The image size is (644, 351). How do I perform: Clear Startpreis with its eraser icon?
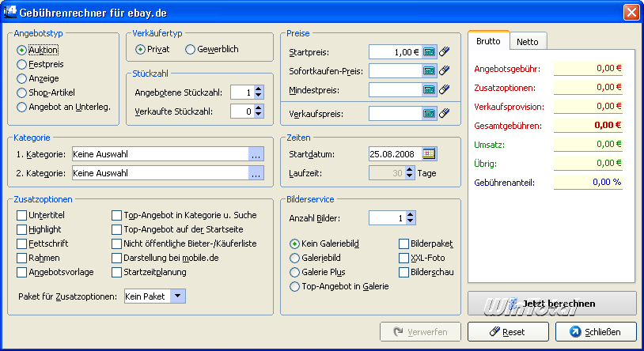point(445,52)
